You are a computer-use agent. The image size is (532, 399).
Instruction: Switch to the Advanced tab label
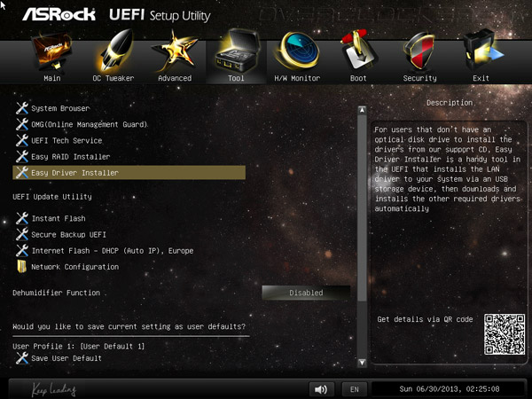point(175,78)
